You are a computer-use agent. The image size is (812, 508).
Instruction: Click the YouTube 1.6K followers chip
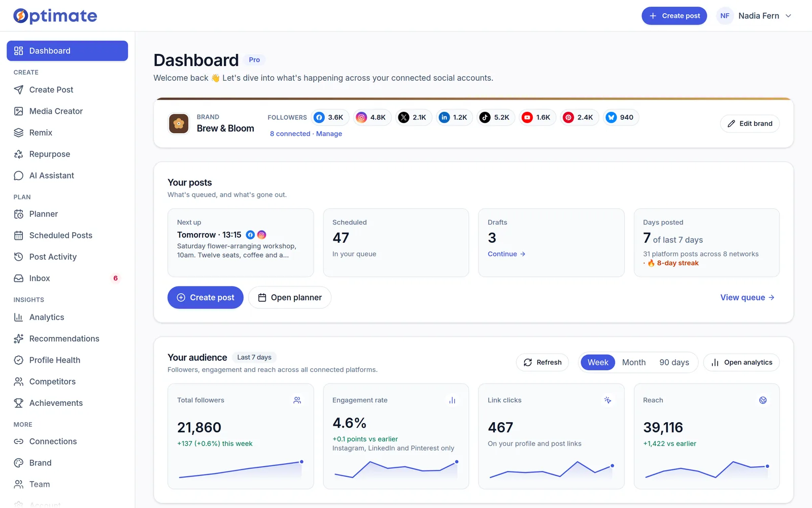point(538,117)
